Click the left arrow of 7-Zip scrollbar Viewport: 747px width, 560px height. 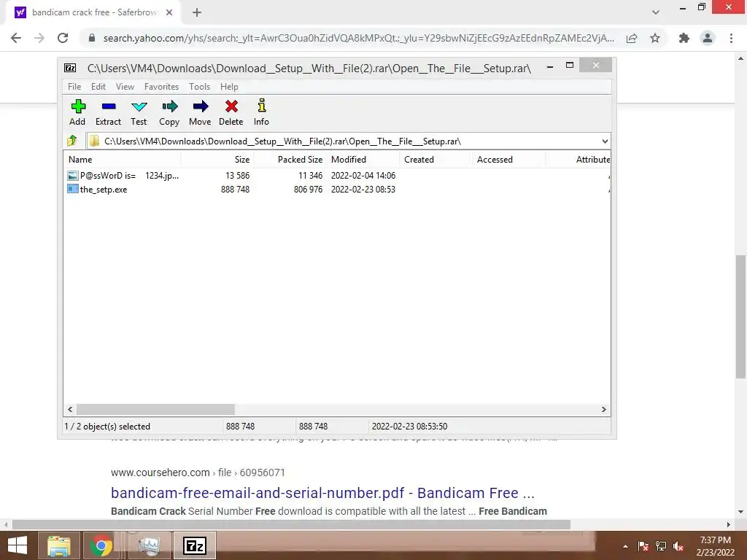(x=70, y=410)
